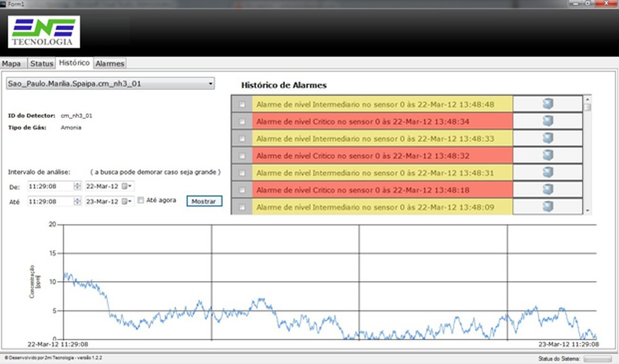The image size is (619, 364).
Task: Select alarm row 'Critico no sensor 0 às 13:48:18'
Action: (x=382, y=190)
